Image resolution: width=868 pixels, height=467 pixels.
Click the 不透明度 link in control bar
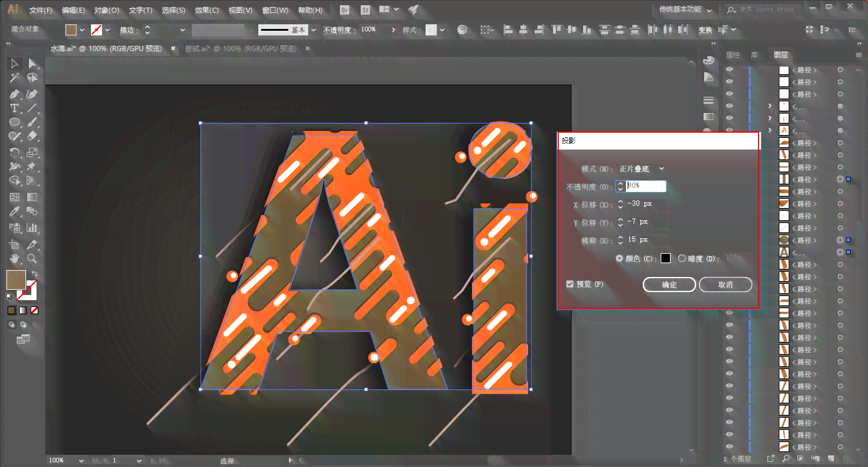[340, 30]
